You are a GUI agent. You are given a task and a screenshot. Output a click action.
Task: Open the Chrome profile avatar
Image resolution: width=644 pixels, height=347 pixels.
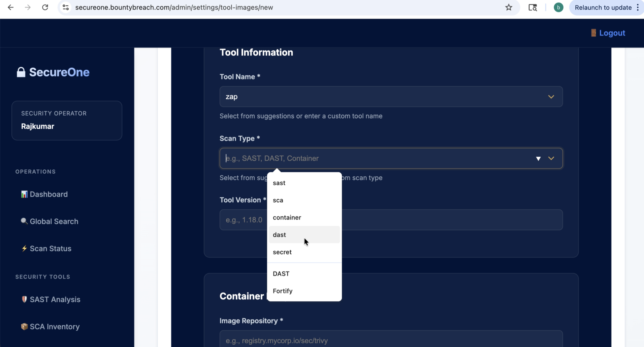(x=558, y=7)
